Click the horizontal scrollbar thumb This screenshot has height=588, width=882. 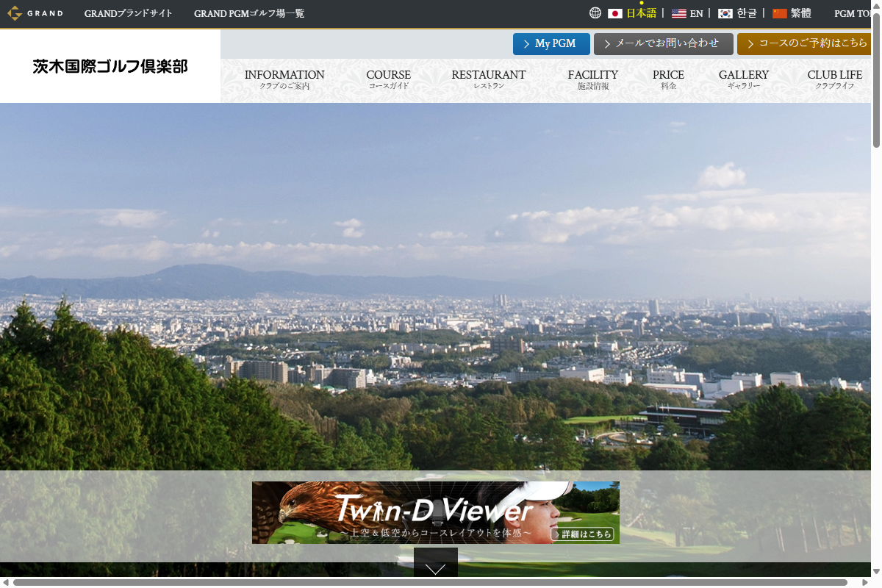(430, 582)
